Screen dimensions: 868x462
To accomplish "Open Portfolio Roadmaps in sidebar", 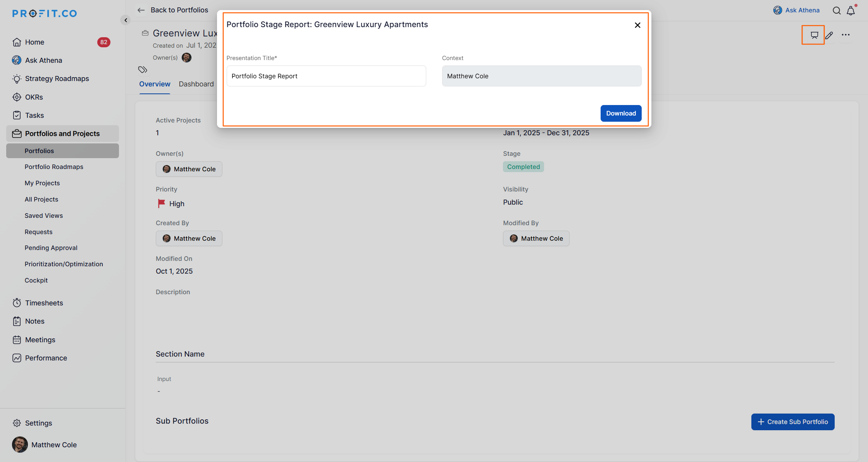I will point(54,167).
